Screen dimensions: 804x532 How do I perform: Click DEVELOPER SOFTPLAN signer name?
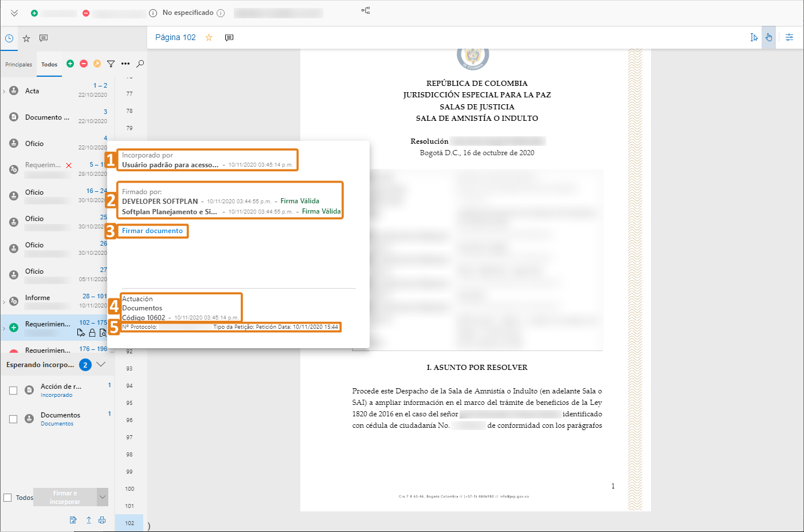[160, 202]
